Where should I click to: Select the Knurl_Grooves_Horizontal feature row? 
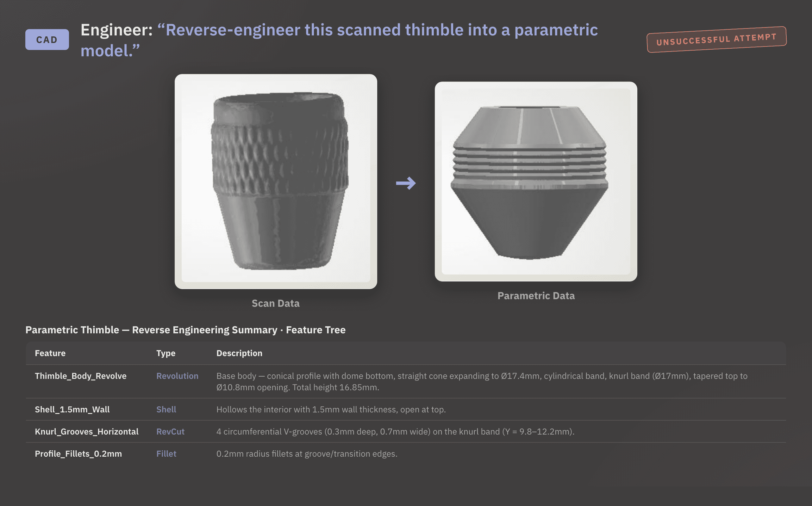[406, 431]
